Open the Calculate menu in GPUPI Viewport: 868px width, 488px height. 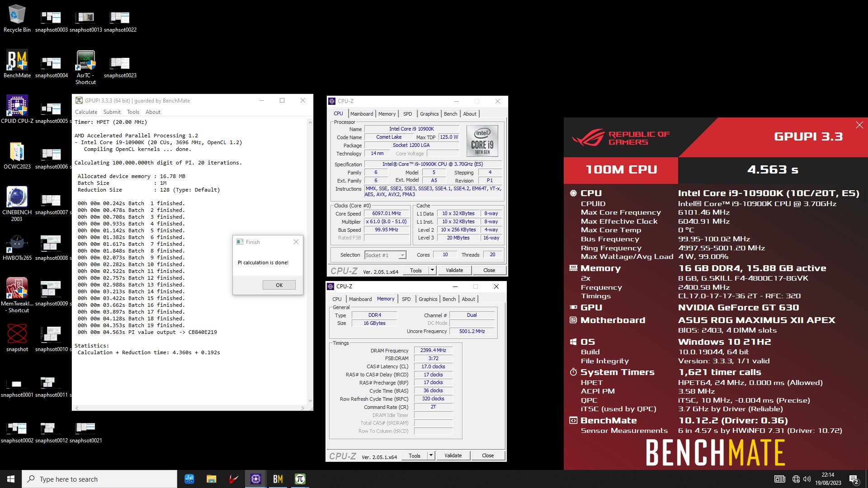tap(86, 112)
